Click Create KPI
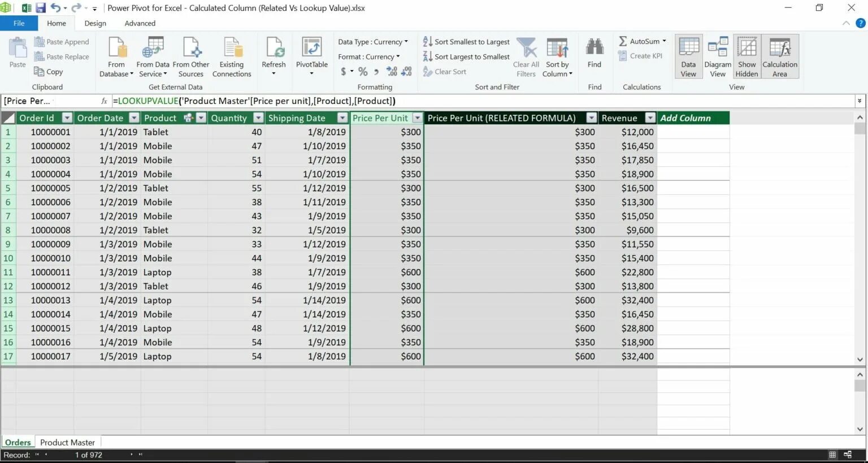This screenshot has height=463, width=868. point(640,56)
